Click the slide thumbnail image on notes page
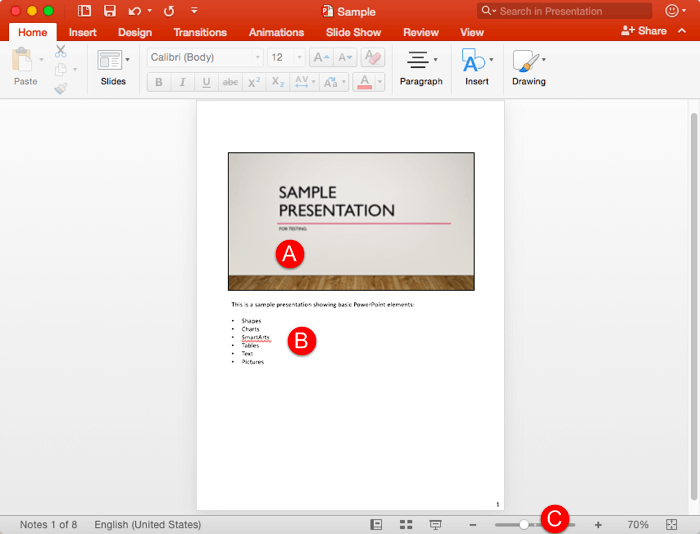This screenshot has width=700, height=534. pos(351,221)
